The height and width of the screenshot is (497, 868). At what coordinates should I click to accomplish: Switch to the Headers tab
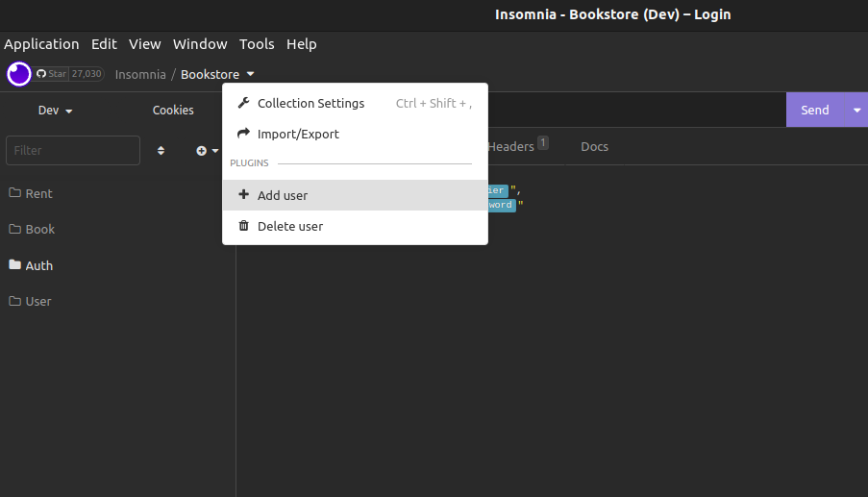point(517,147)
